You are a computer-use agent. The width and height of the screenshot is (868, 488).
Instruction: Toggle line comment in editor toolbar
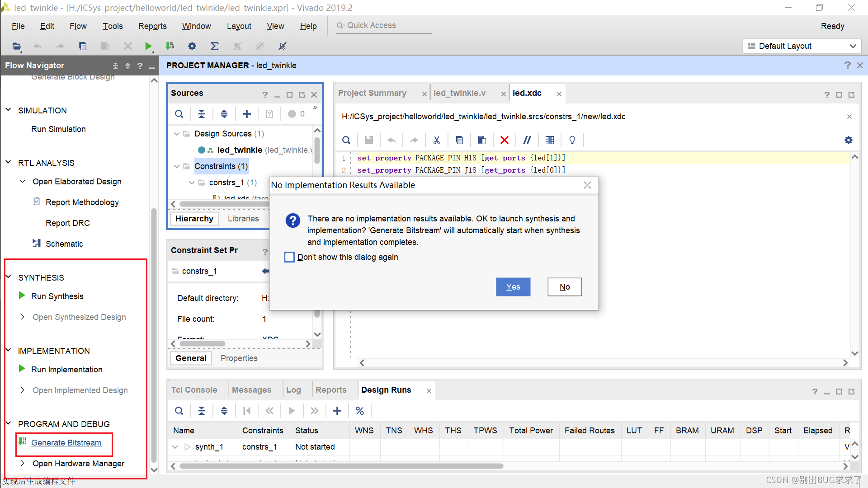tap(527, 140)
